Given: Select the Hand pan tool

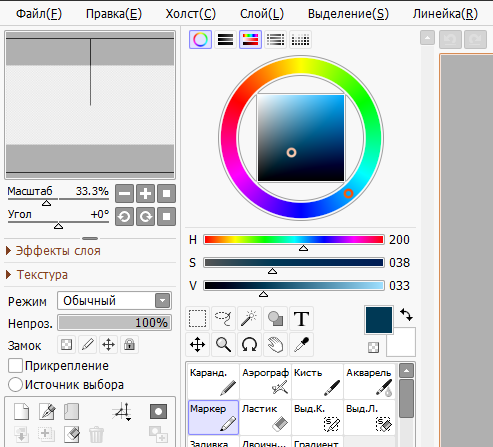Looking at the screenshot, I should click(275, 344).
